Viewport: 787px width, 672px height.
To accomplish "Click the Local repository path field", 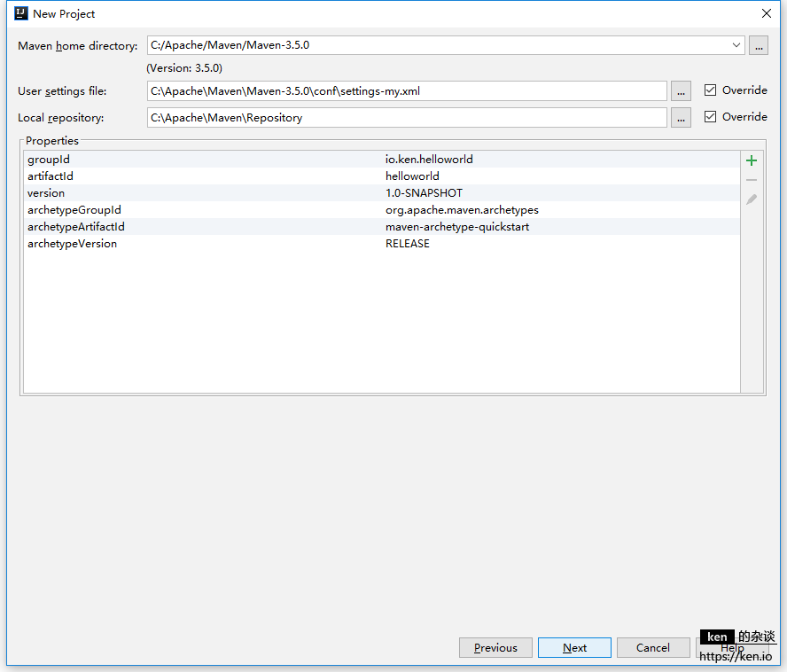I will tap(407, 118).
